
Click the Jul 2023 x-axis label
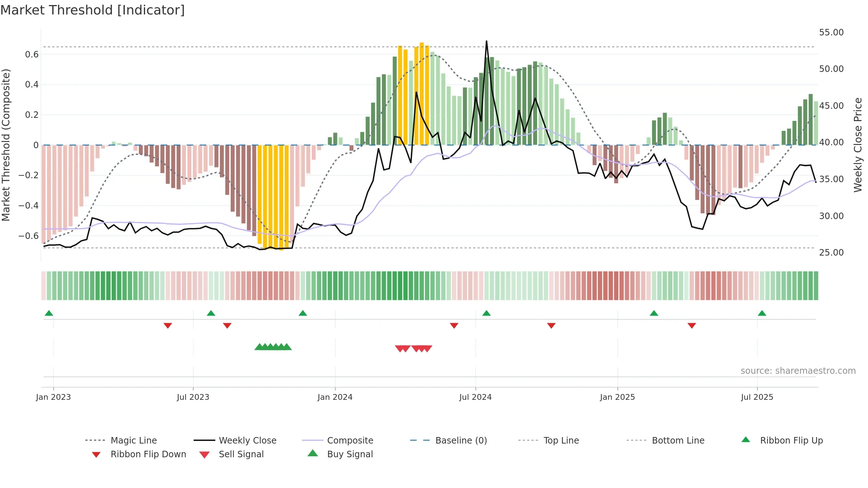[x=193, y=397]
